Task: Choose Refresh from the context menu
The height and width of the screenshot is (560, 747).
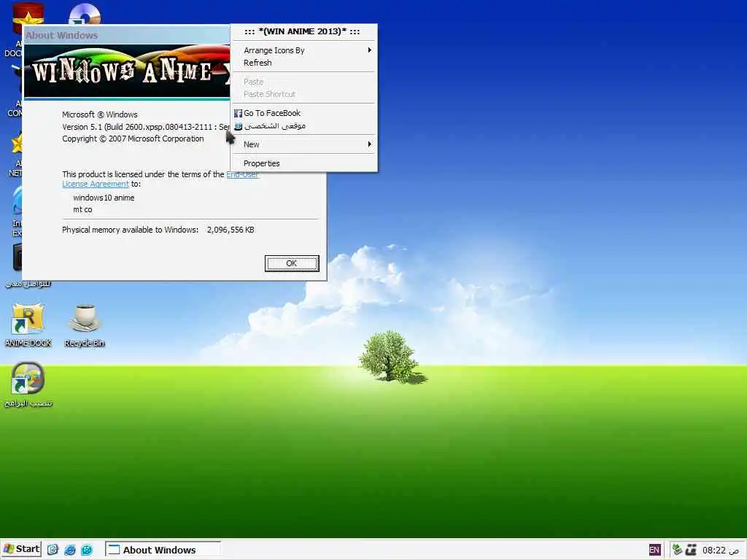Action: point(304,63)
